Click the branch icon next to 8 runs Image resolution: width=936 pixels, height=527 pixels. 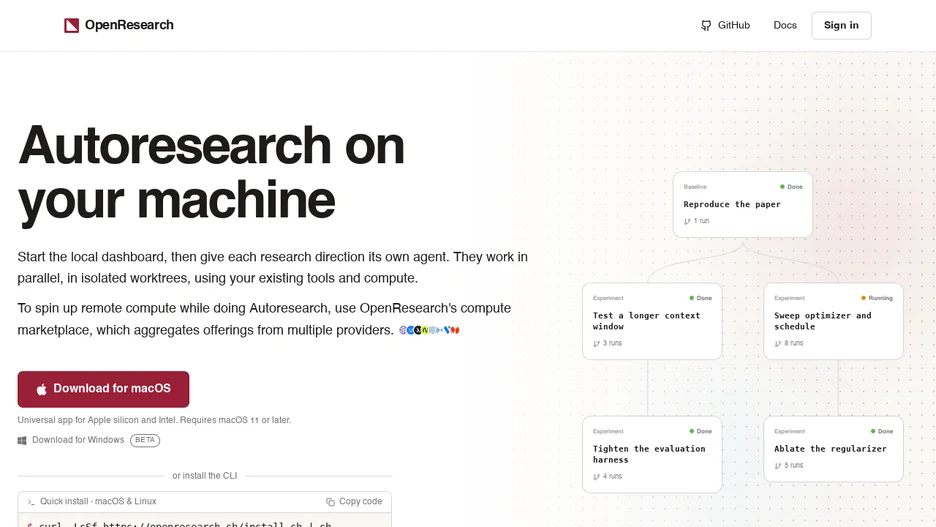pos(778,344)
